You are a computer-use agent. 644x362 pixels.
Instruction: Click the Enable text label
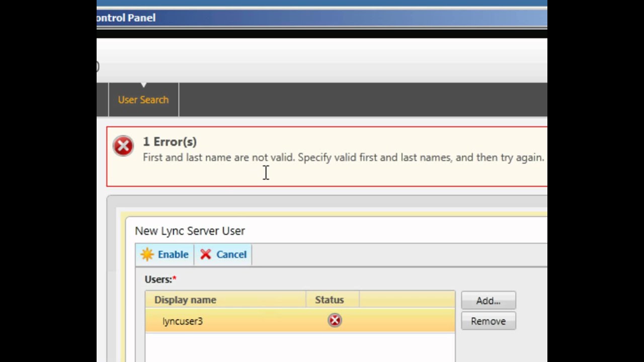[x=173, y=254]
